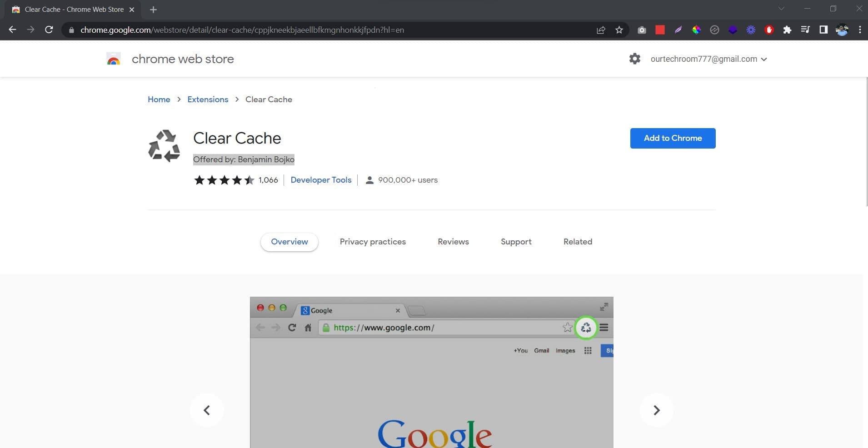Open the gray circle-slash extension
Screen dimensions: 868x448
point(714,30)
